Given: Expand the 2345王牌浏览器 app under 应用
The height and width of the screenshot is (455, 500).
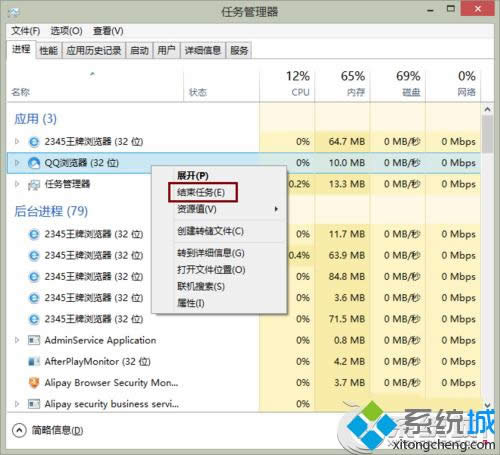Looking at the screenshot, I should click(x=17, y=142).
